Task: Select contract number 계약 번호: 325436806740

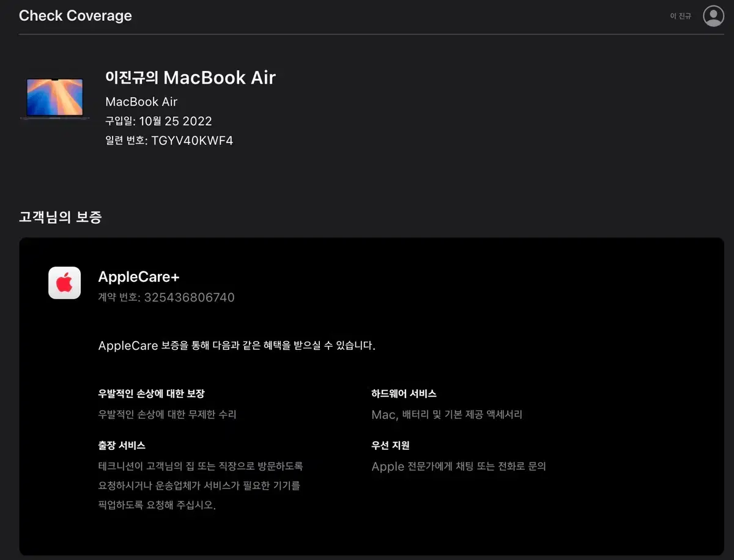Action: point(166,298)
